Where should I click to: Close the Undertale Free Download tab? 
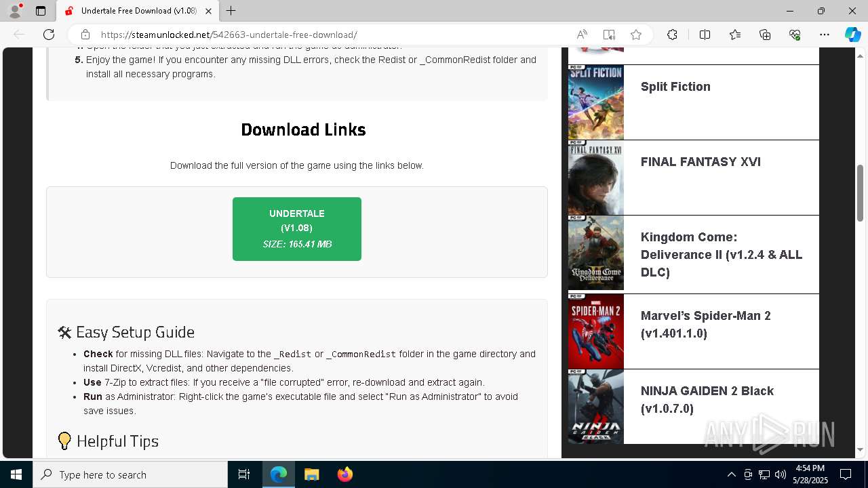click(209, 11)
